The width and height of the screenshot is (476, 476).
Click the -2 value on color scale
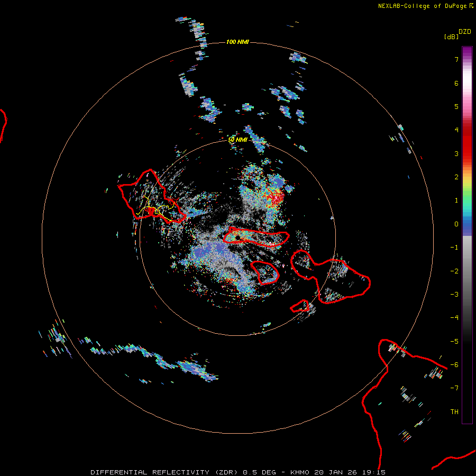coord(454,271)
